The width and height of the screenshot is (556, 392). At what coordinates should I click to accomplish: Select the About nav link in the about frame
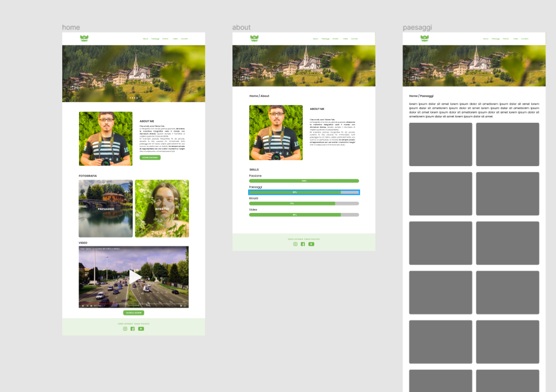pos(316,38)
